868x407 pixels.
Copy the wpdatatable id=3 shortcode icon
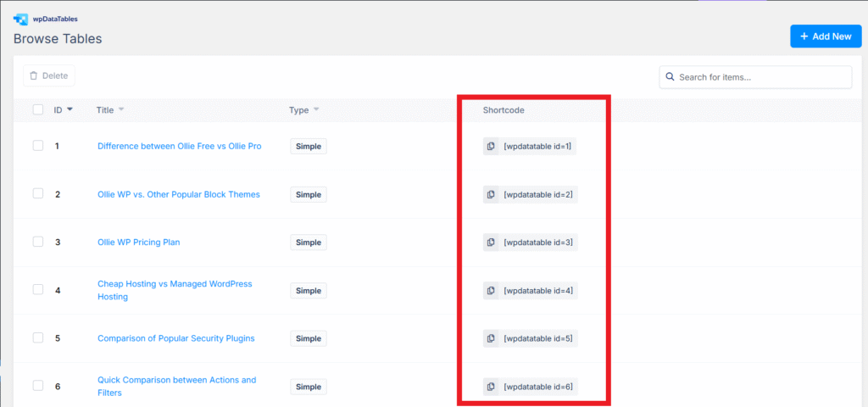(x=491, y=243)
